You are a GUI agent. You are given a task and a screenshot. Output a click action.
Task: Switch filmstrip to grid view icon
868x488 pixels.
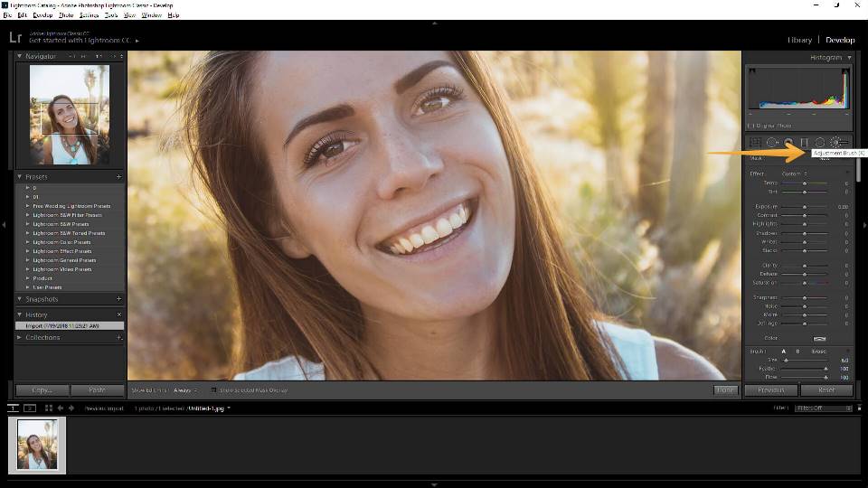coord(49,408)
